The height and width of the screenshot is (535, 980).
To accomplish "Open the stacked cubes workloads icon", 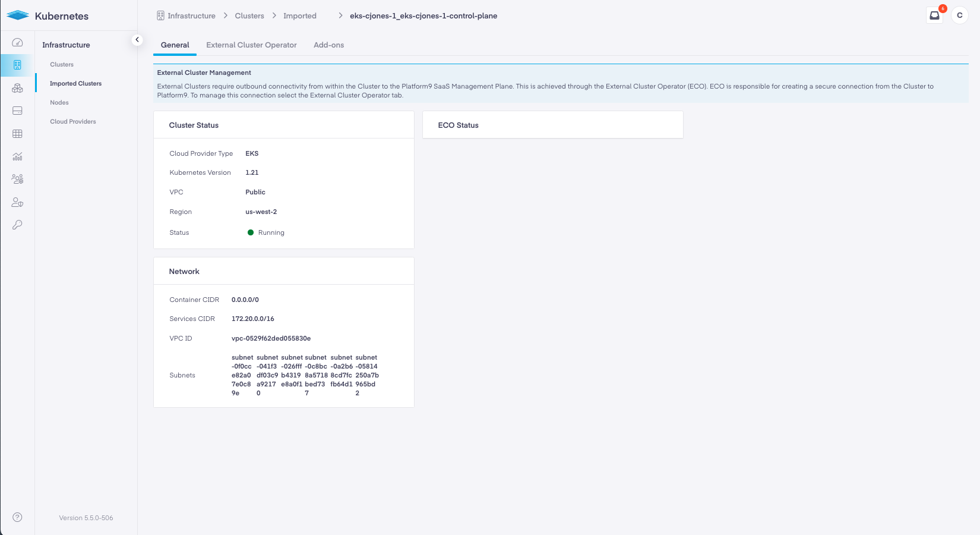I will click(x=17, y=88).
